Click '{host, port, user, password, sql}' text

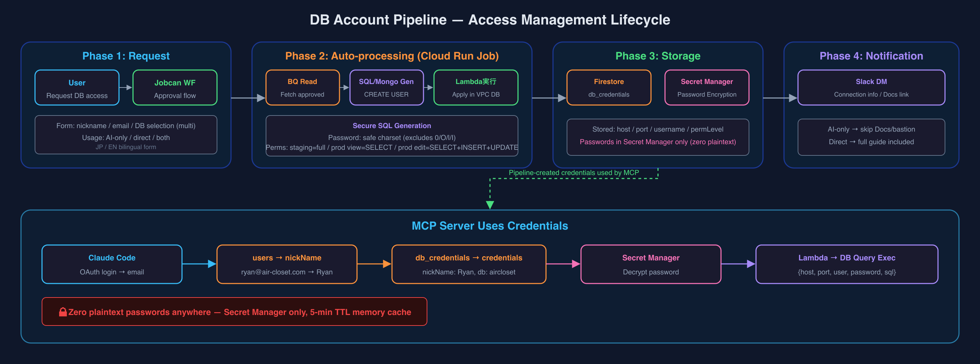coord(847,272)
